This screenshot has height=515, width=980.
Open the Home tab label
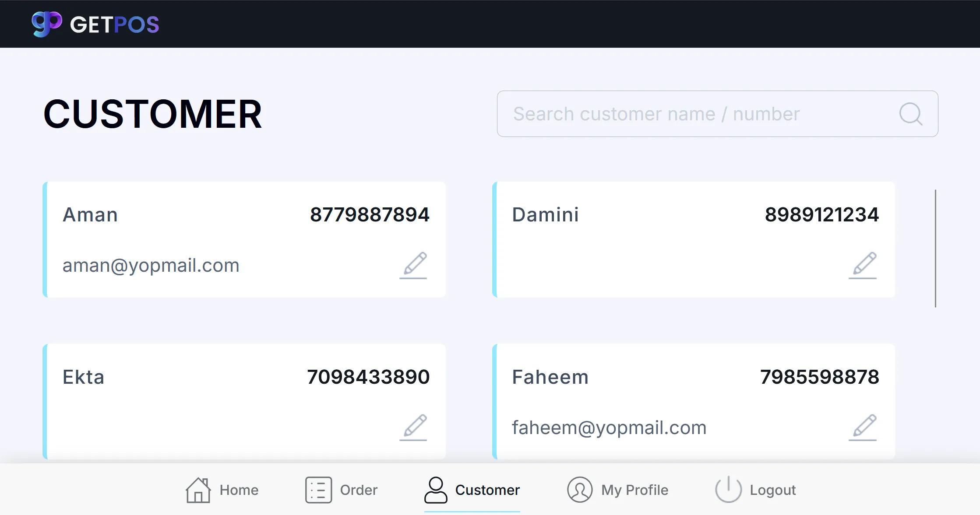(239, 490)
